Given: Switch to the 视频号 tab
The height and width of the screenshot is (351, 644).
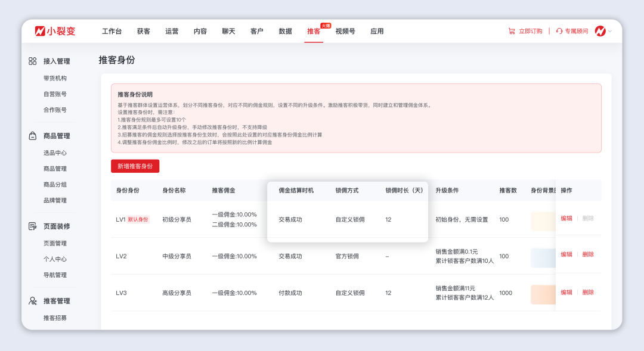Looking at the screenshot, I should tap(346, 30).
